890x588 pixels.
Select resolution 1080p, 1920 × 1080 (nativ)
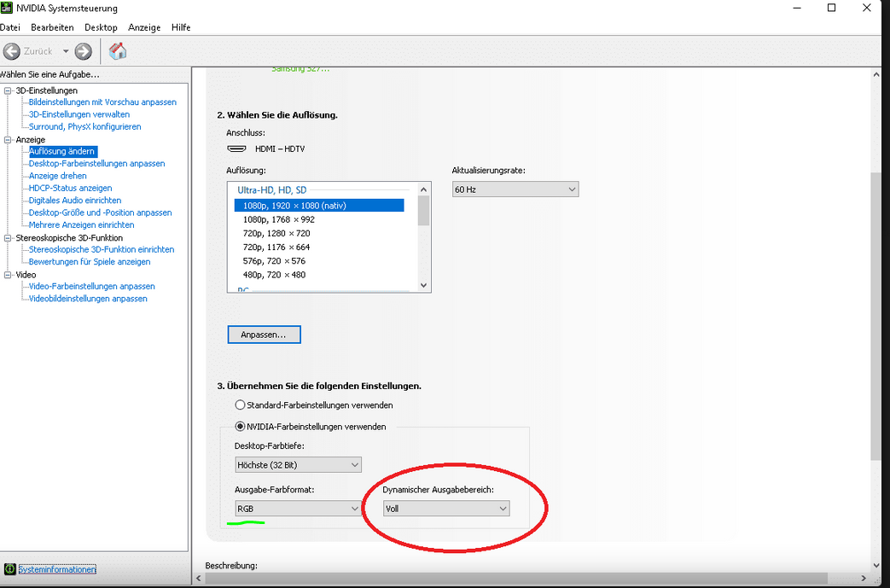tap(319, 206)
